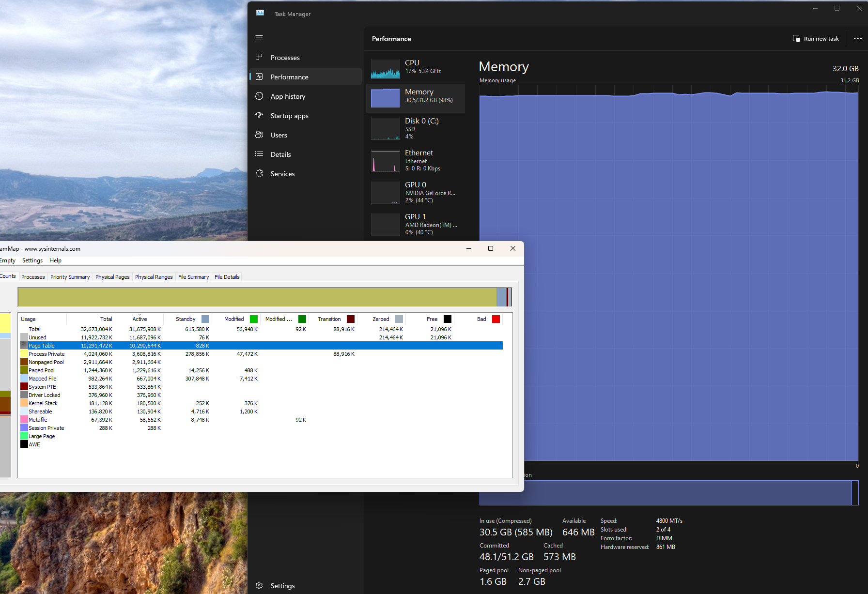Click the Standby column blue color swatch

click(x=205, y=319)
